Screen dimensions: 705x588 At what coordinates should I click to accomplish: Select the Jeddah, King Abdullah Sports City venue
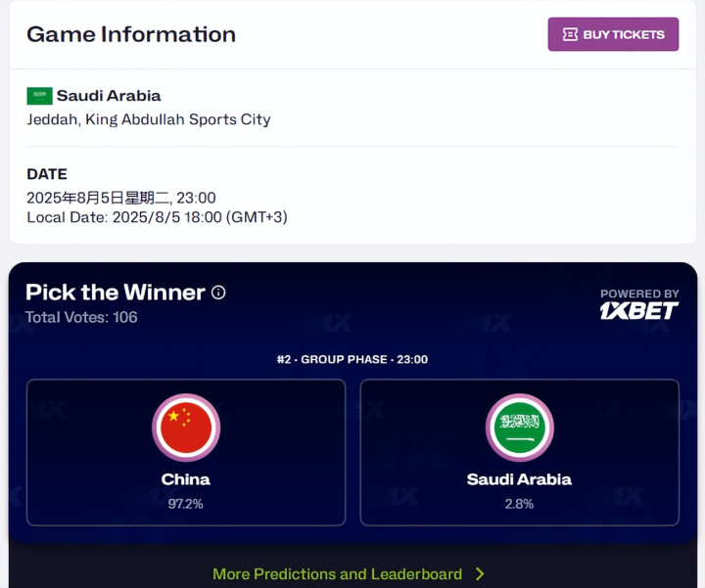coord(149,119)
